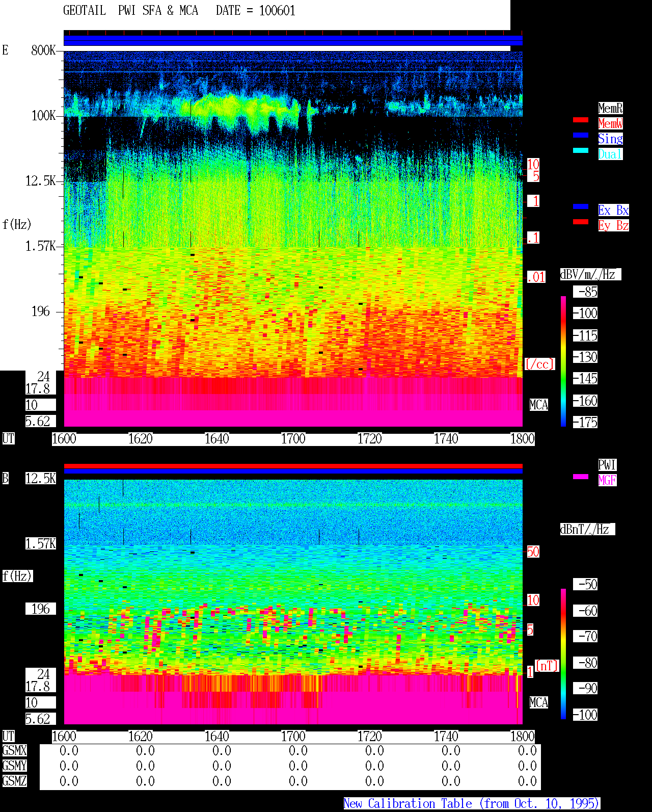Click the blue Sing legend swatch
652x812 pixels.
pyautogui.click(x=581, y=135)
